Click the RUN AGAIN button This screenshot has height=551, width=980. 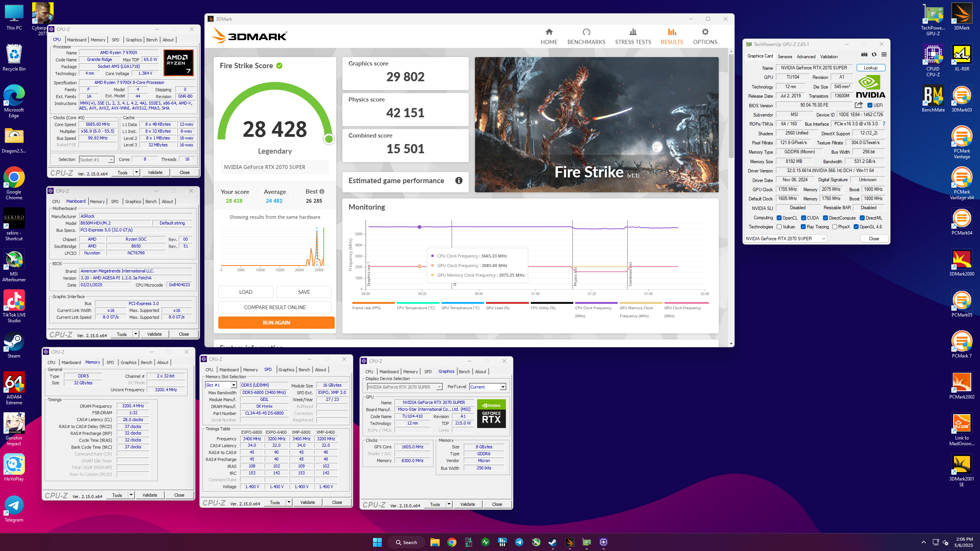click(x=276, y=323)
